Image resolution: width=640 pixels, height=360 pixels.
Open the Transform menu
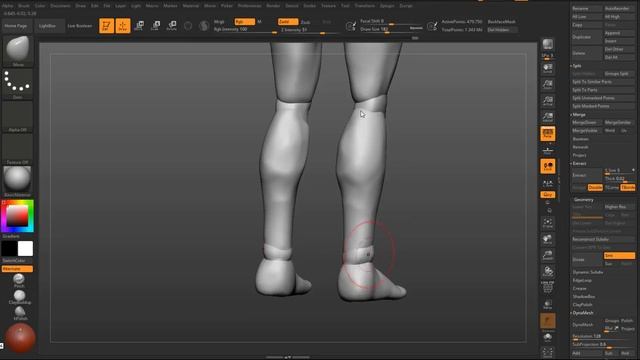click(x=364, y=6)
